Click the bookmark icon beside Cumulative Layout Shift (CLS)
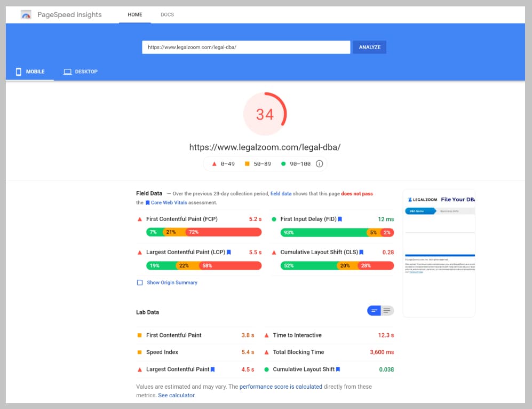The height and width of the screenshot is (409, 532). point(361,252)
